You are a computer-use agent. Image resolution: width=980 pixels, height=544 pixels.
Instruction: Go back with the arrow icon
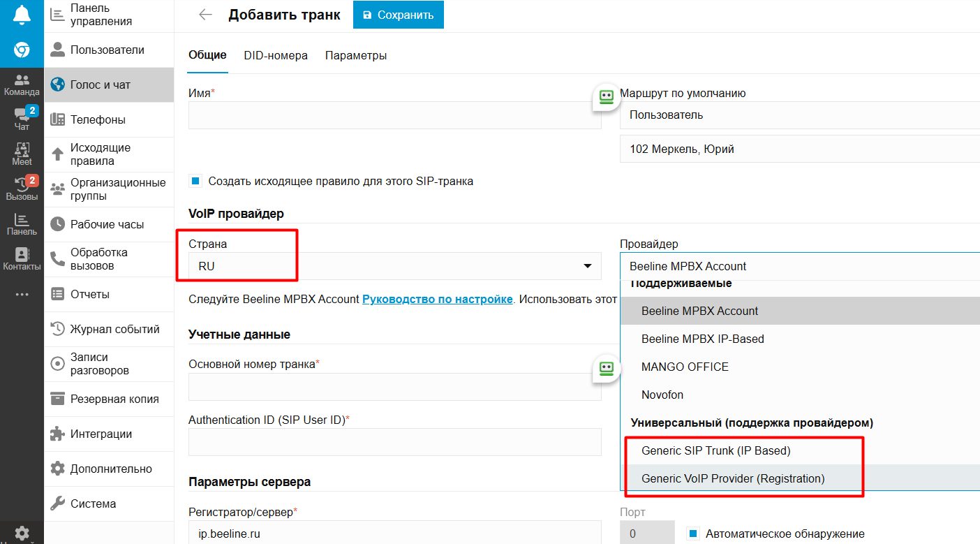click(x=205, y=15)
